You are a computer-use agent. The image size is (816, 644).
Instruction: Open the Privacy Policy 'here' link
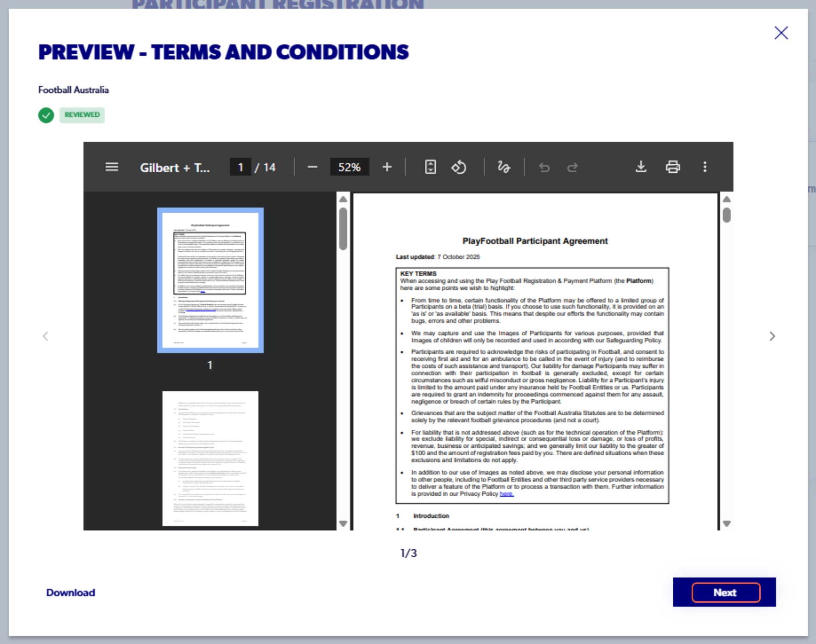pos(506,494)
